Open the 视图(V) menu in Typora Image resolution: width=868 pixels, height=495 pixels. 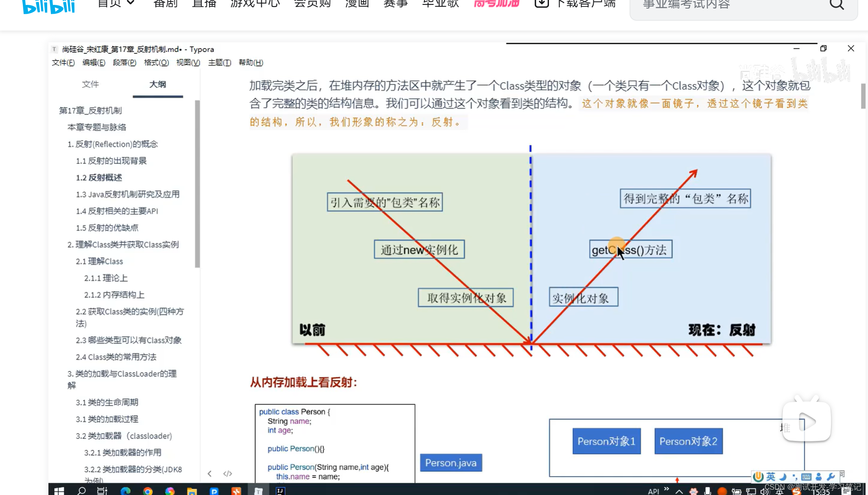click(188, 63)
